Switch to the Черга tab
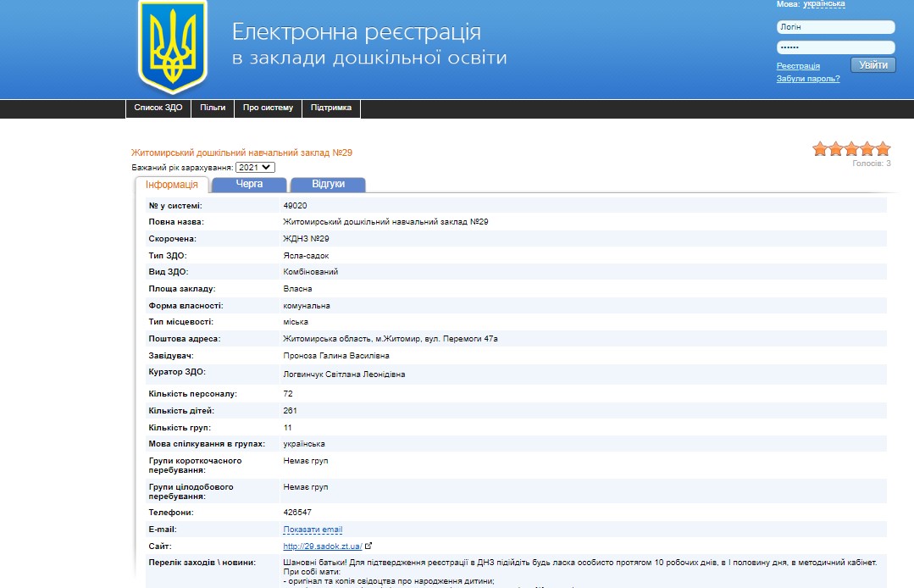This screenshot has height=588, width=914. (250, 184)
